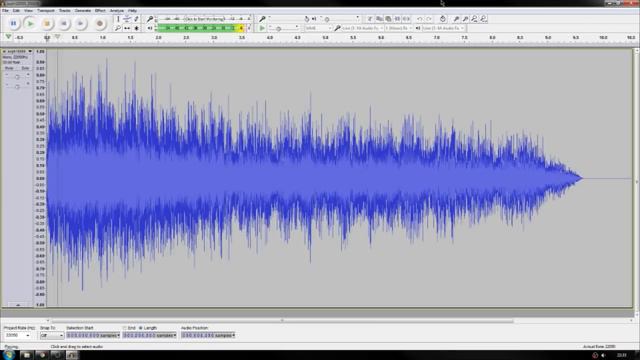
Task: Click the Paste icon in edit toolbar
Action: click(x=388, y=19)
